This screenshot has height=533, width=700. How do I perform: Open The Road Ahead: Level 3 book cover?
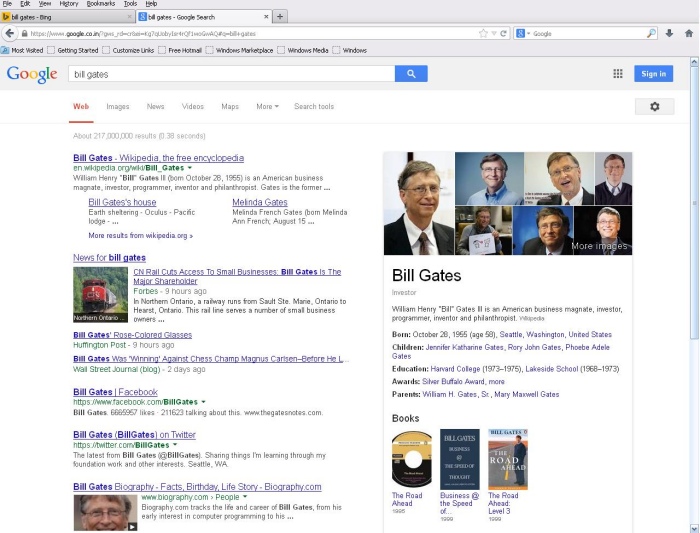click(x=508, y=459)
